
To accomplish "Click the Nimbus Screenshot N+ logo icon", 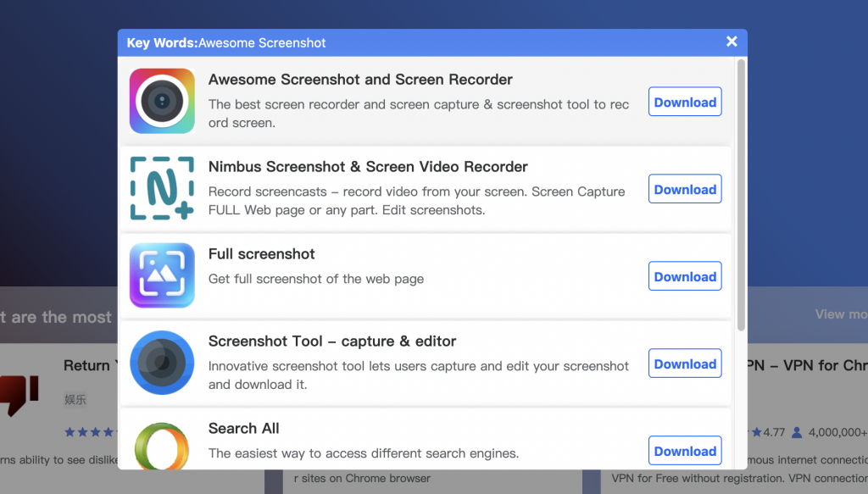I will (161, 188).
